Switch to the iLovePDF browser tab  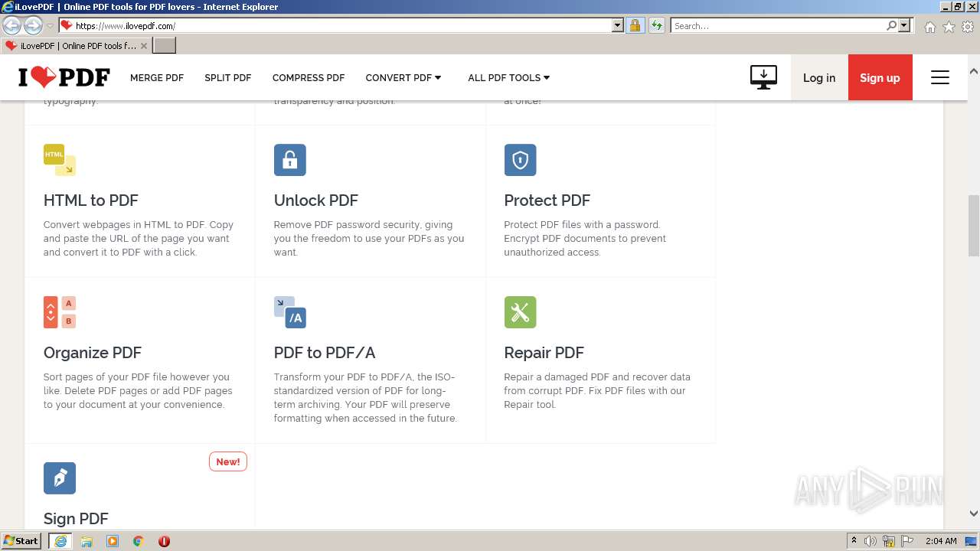click(x=77, y=46)
